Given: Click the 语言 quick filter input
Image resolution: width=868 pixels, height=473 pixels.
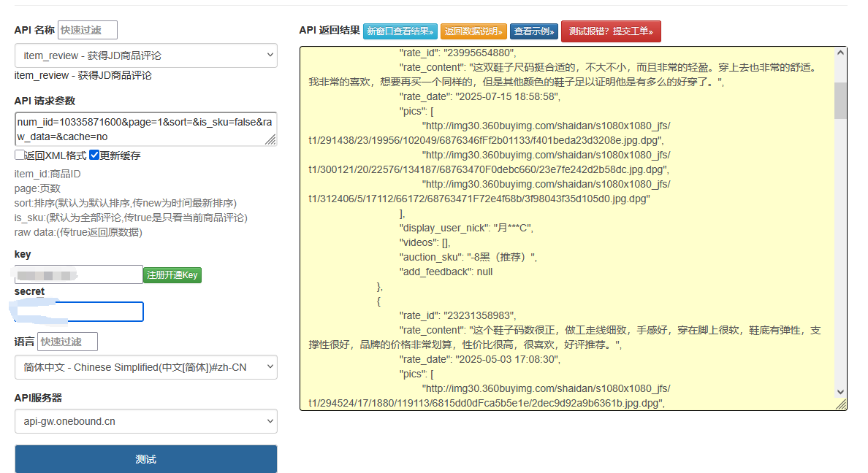Looking at the screenshot, I should (67, 342).
